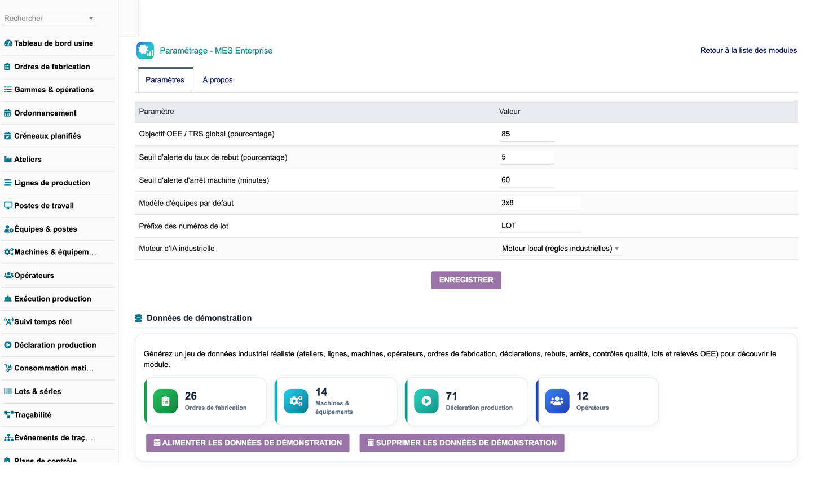Viewport: 815px width, 504px height.
Task: Click the 12 Opérateurs card
Action: [x=597, y=401]
